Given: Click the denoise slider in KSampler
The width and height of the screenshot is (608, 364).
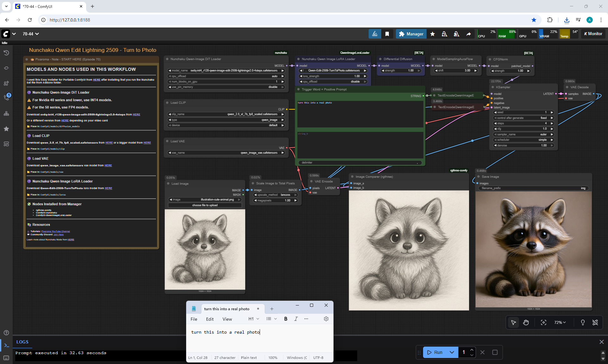Looking at the screenshot, I should [x=523, y=145].
